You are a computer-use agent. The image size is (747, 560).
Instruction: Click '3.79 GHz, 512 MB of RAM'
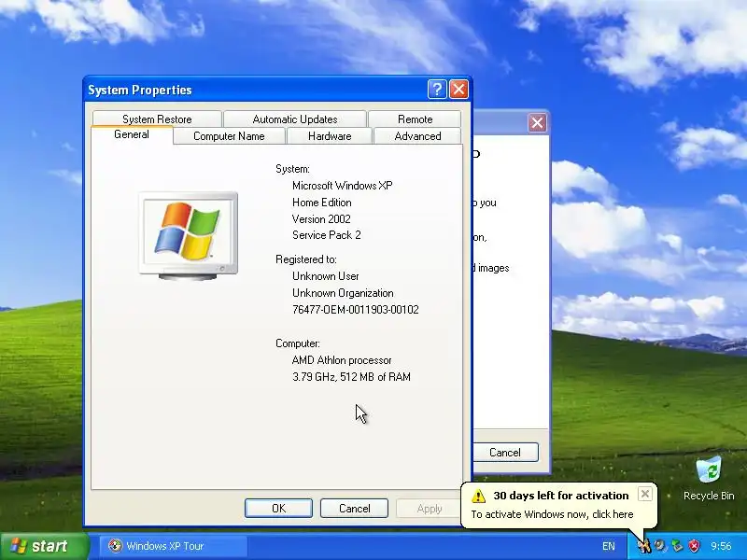tap(352, 377)
